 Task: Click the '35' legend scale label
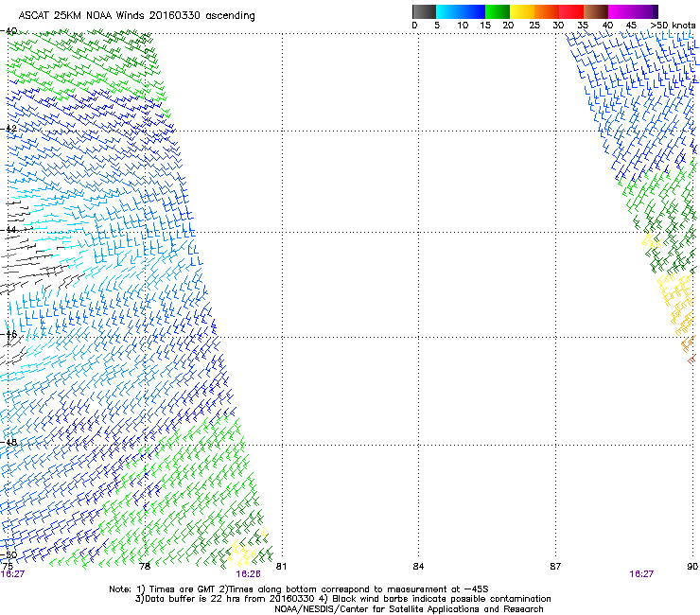(x=583, y=26)
